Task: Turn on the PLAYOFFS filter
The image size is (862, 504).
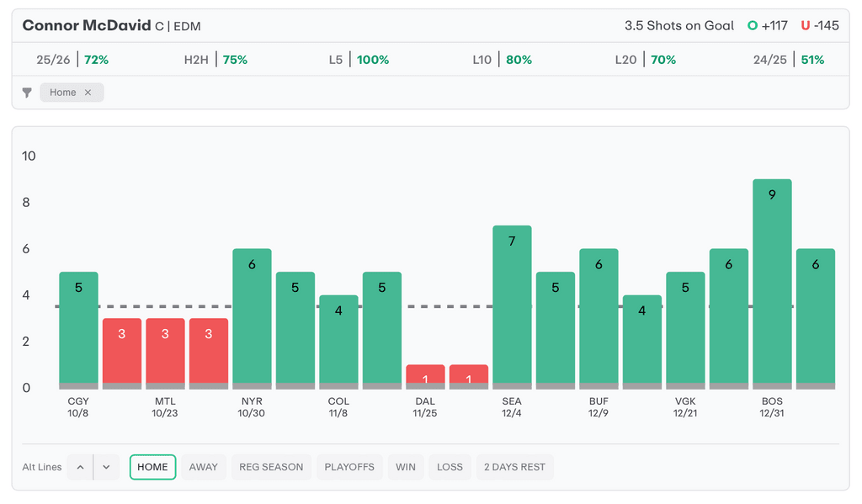Action: [349, 467]
